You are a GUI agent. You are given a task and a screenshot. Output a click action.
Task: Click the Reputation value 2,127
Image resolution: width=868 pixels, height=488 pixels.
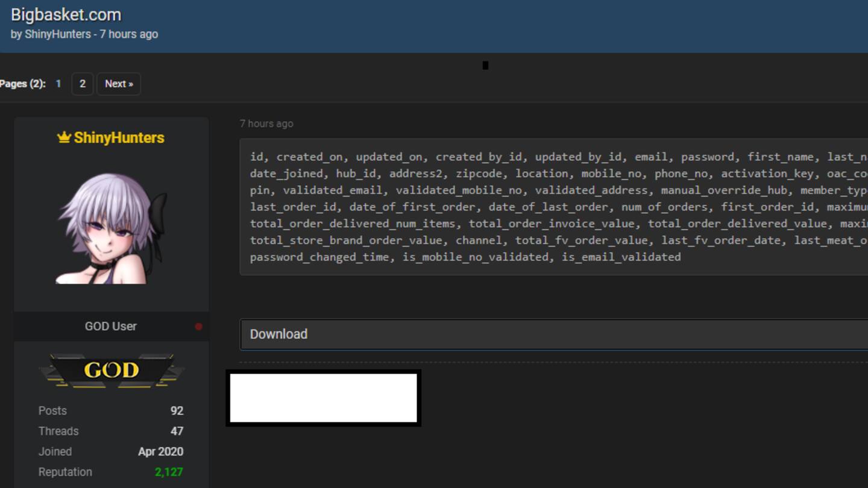pos(169,472)
